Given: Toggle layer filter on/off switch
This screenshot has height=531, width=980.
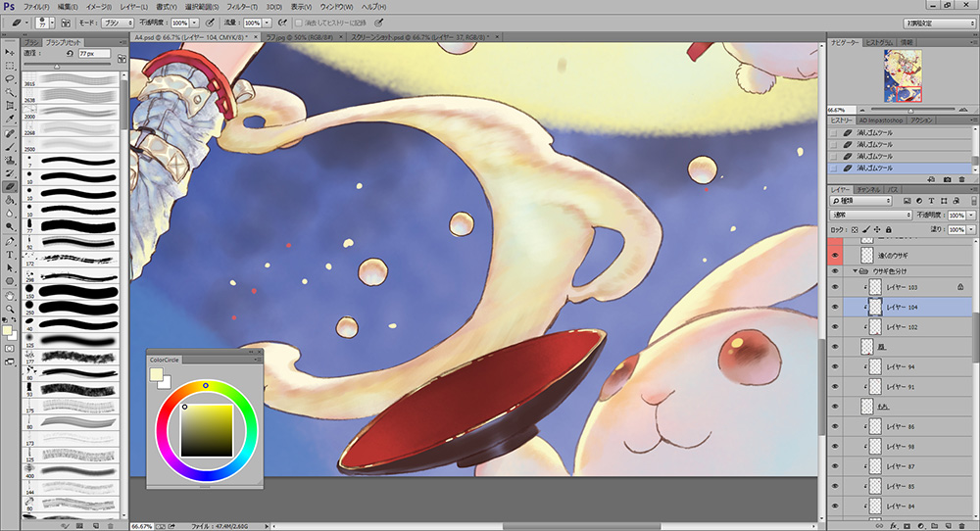Looking at the screenshot, I should click(974, 201).
